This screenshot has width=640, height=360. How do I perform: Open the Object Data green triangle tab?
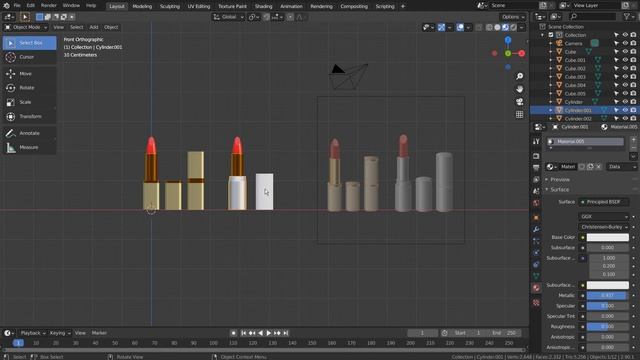pyautogui.click(x=536, y=276)
